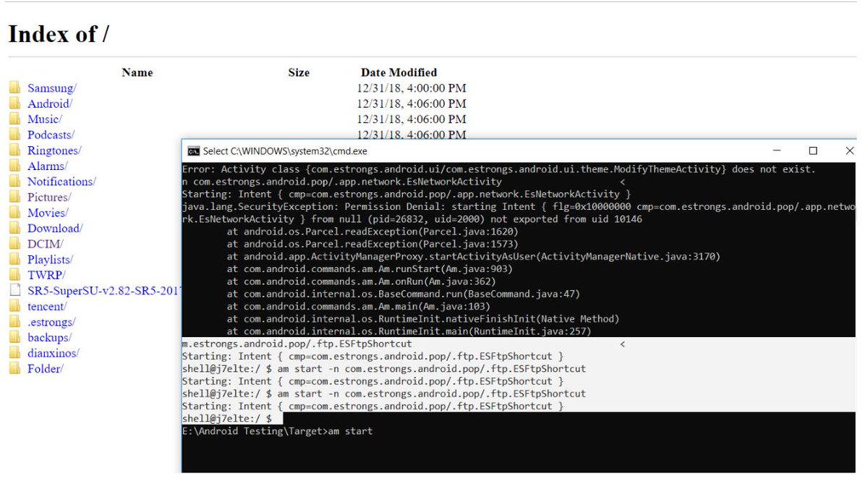Viewport: 868px width, 484px height.
Task: Click the Name column header
Action: coord(137,72)
